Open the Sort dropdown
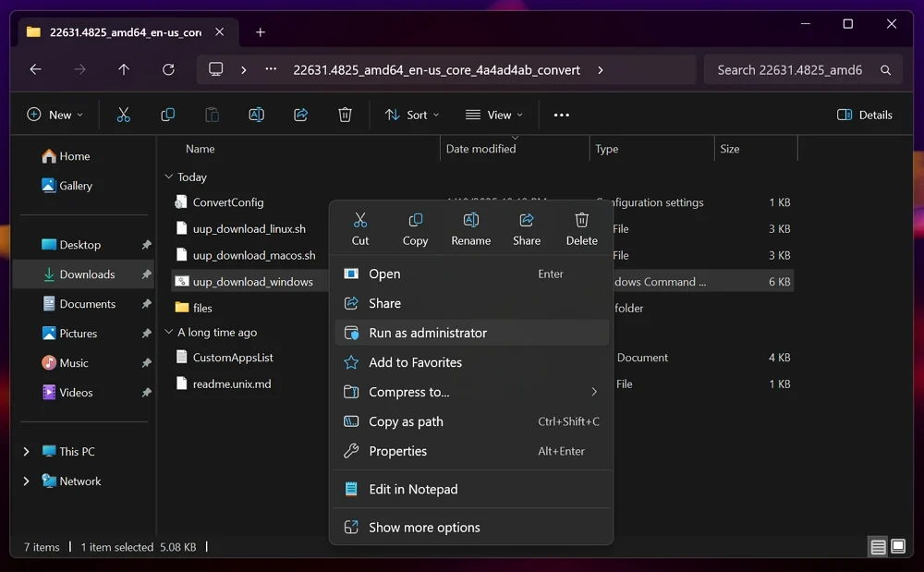Screen dimensions: 924x572 [412, 115]
